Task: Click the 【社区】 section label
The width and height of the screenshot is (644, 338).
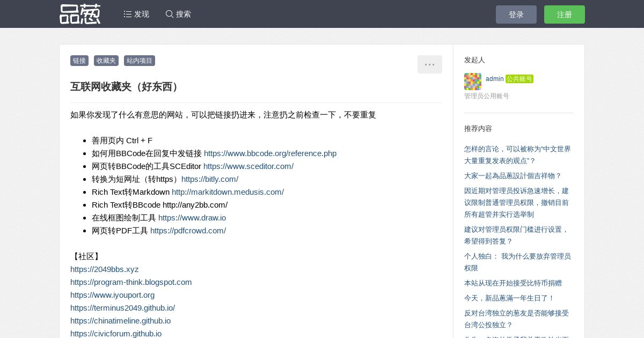Action: tap(86, 256)
